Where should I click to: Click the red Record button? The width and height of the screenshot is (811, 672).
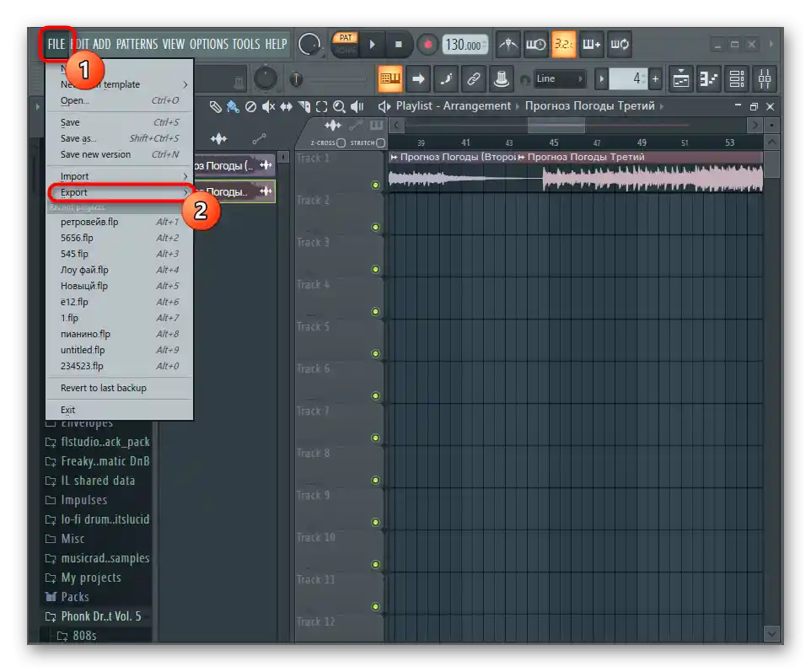coord(427,44)
